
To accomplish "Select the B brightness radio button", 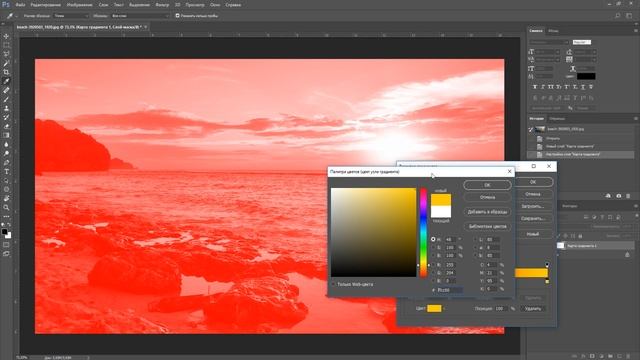I will pyautogui.click(x=433, y=256).
